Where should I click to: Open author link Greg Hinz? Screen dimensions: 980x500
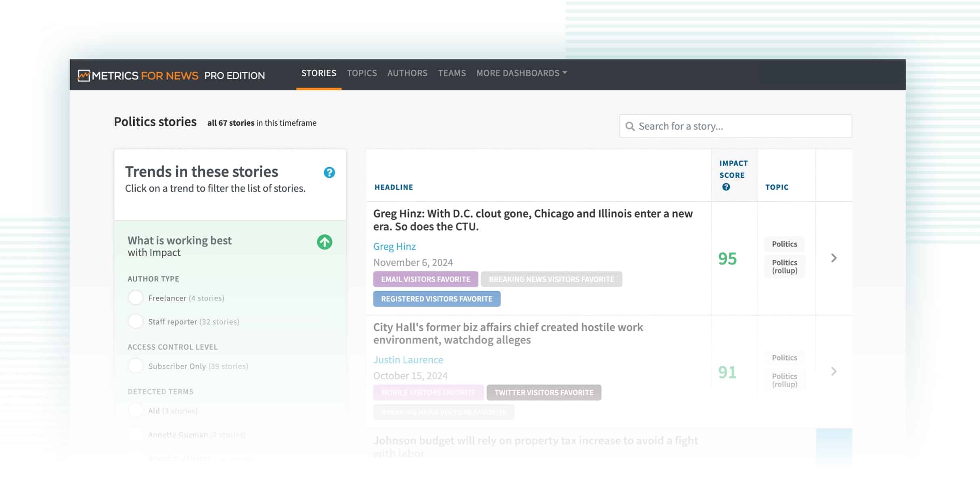(x=394, y=246)
